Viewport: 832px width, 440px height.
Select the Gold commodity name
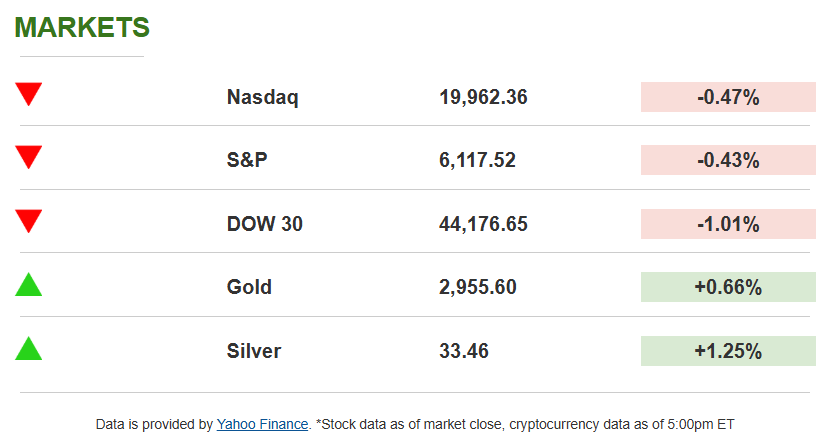click(249, 287)
